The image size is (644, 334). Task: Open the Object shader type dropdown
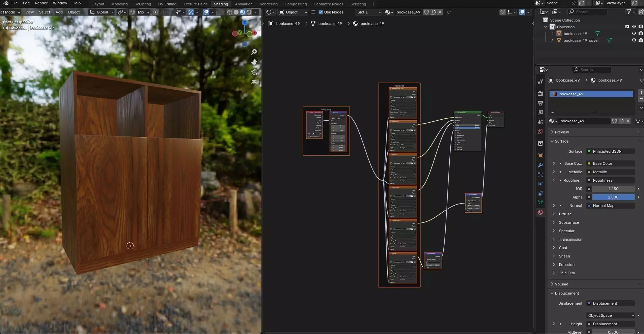pos(293,12)
